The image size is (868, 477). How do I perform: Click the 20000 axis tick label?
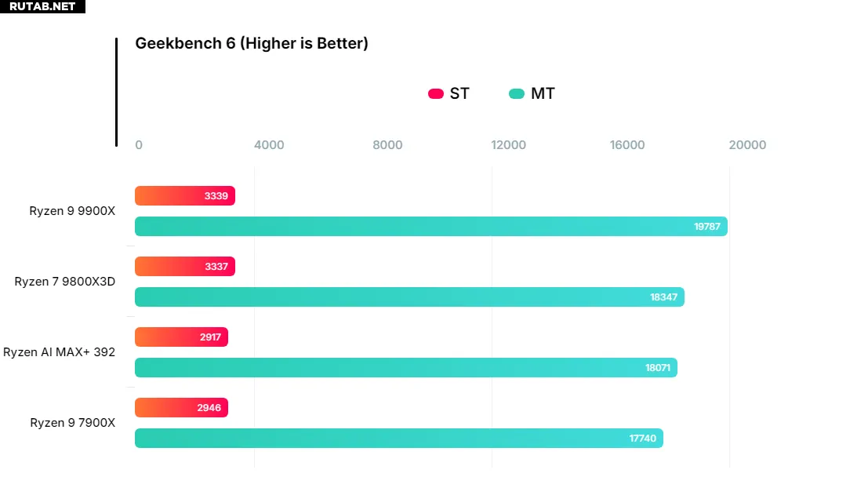tap(747, 145)
